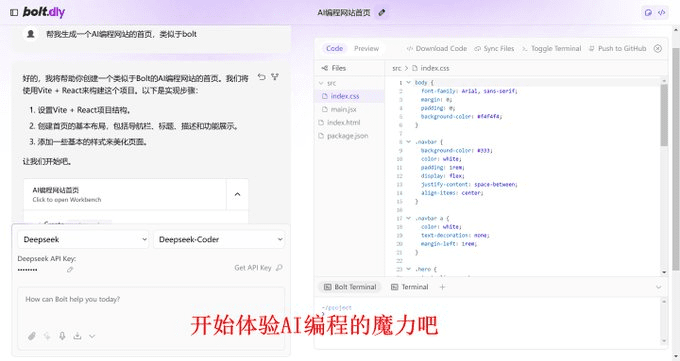This screenshot has width=680, height=361.
Task: Open package.json in file tree
Action: pos(350,136)
